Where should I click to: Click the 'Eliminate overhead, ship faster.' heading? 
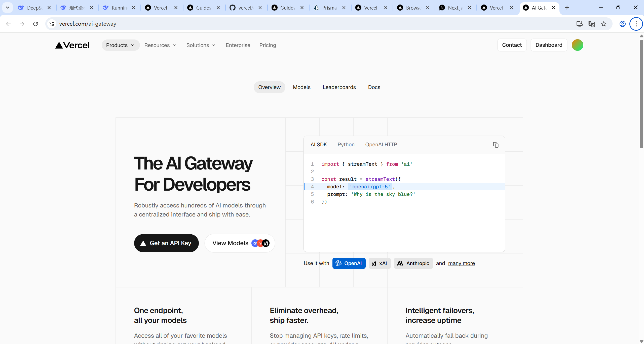click(x=304, y=315)
